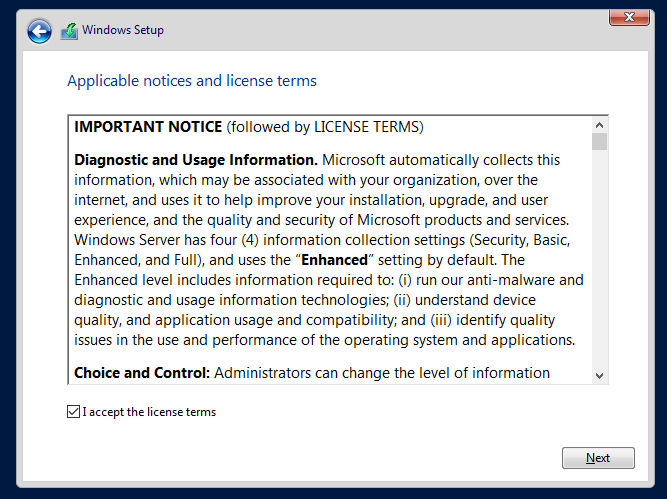Screen dimensions: 667x499
Task: Uncheck I accept the license terms
Action: [x=73, y=411]
